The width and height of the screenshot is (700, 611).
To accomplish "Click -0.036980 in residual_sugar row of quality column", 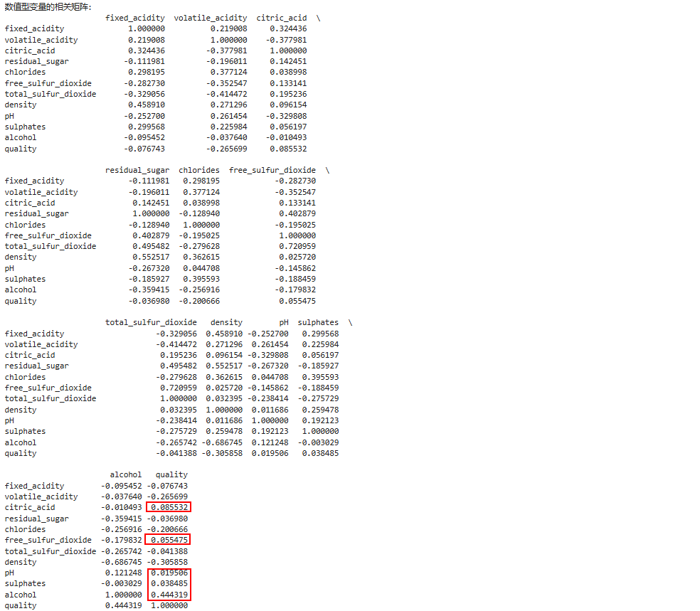I will pyautogui.click(x=167, y=518).
